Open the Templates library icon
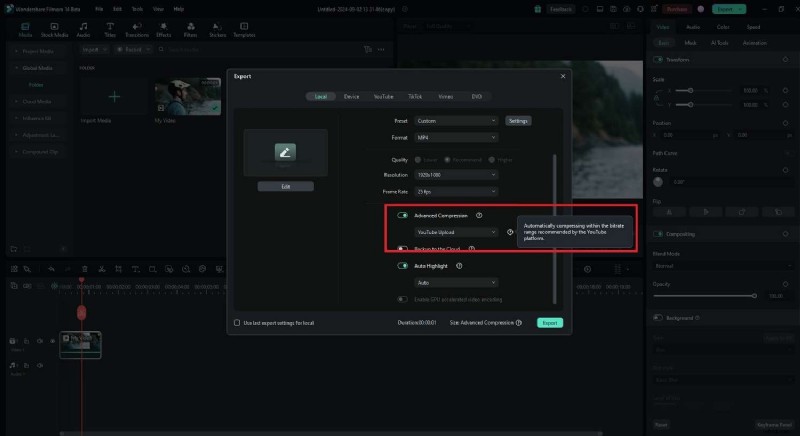 (244, 30)
